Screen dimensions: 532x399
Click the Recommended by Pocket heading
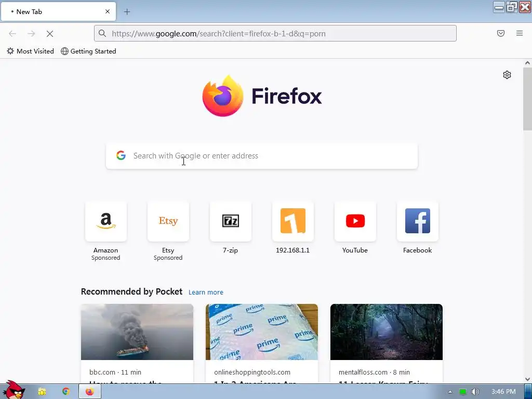(131, 292)
